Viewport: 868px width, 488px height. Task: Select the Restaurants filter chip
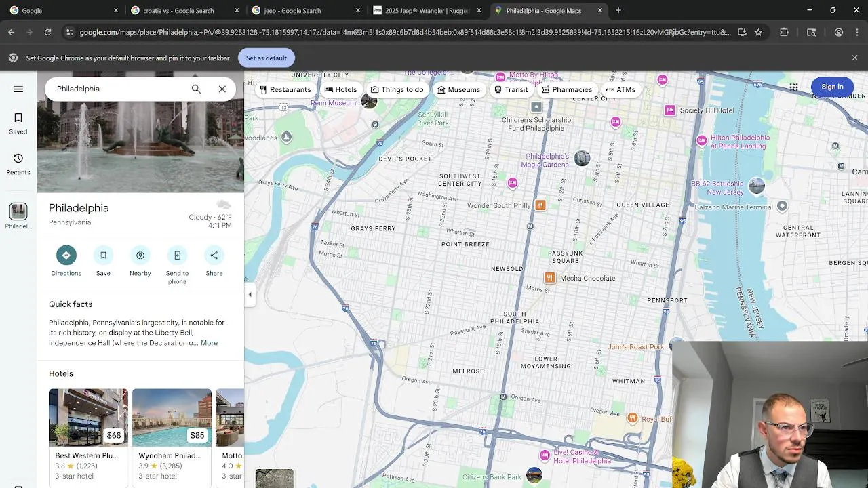285,89
